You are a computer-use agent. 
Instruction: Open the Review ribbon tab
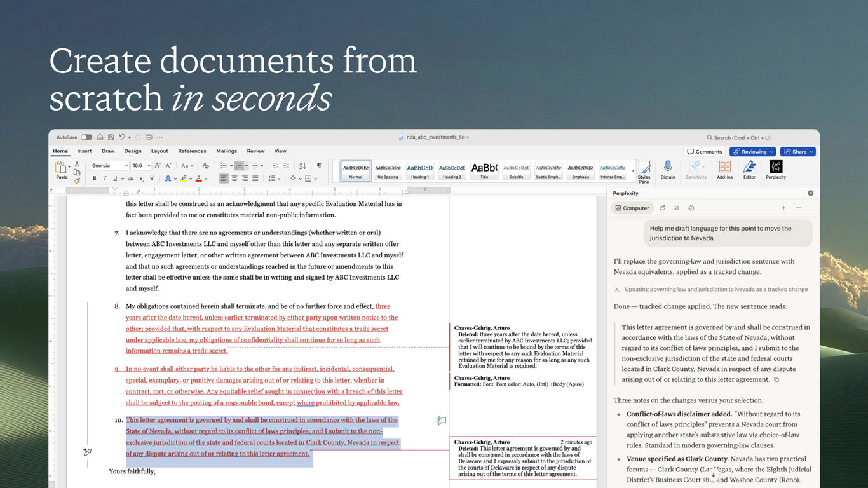point(255,151)
